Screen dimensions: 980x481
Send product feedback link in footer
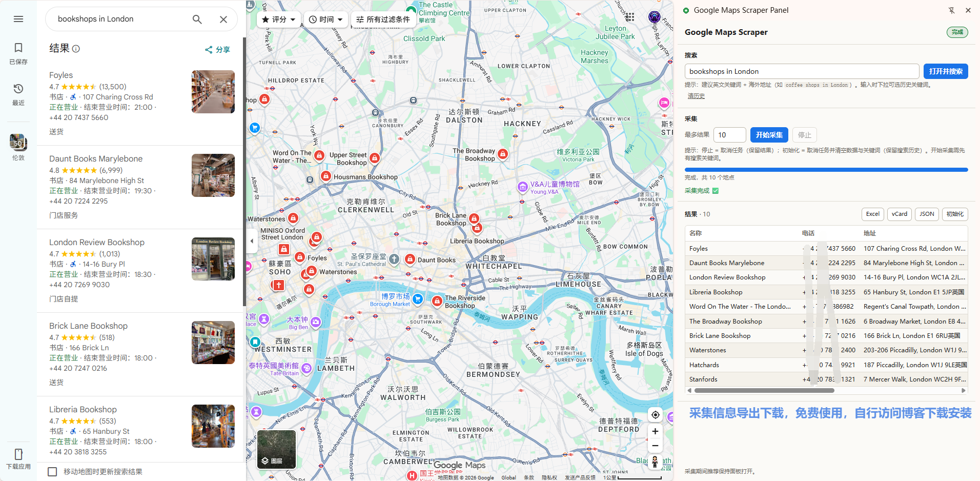pyautogui.click(x=580, y=477)
